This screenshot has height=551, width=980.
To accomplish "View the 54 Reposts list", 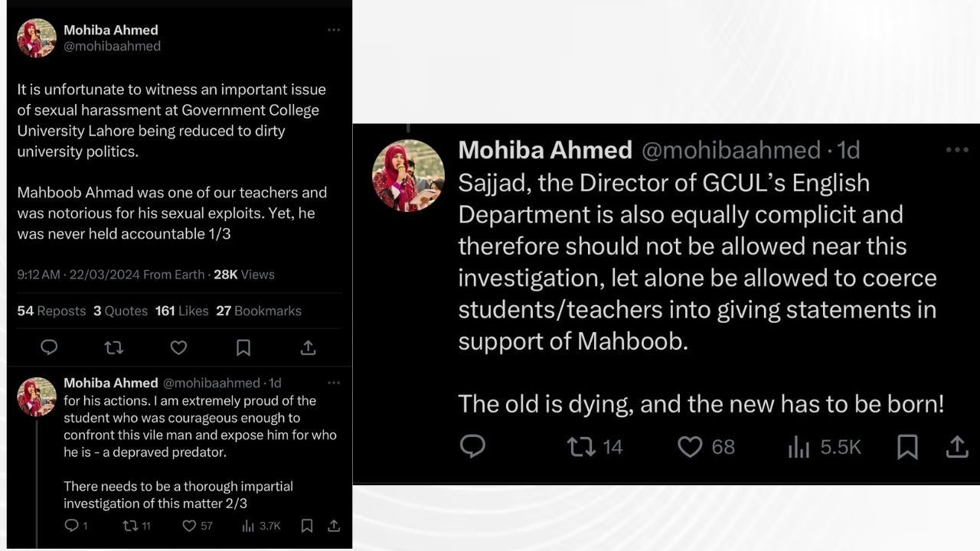I will coord(51,311).
